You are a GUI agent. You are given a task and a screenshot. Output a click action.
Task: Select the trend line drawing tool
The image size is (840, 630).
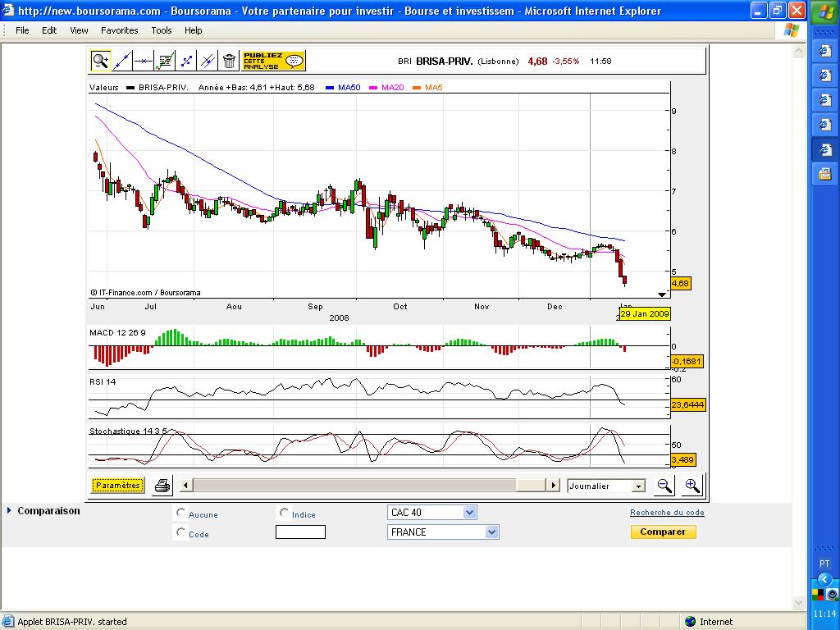[122, 61]
